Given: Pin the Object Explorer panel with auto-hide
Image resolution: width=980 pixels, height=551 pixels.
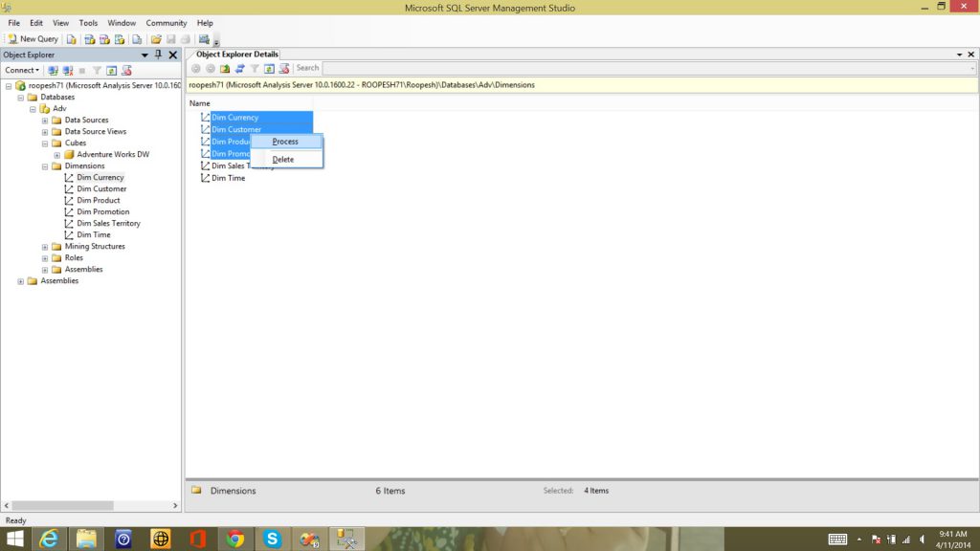Looking at the screenshot, I should coord(159,55).
